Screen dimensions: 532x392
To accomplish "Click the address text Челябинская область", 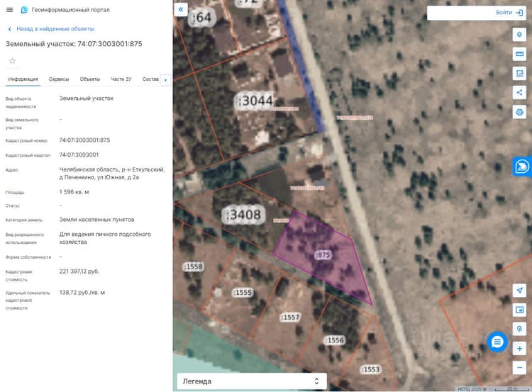I will coord(112,173).
